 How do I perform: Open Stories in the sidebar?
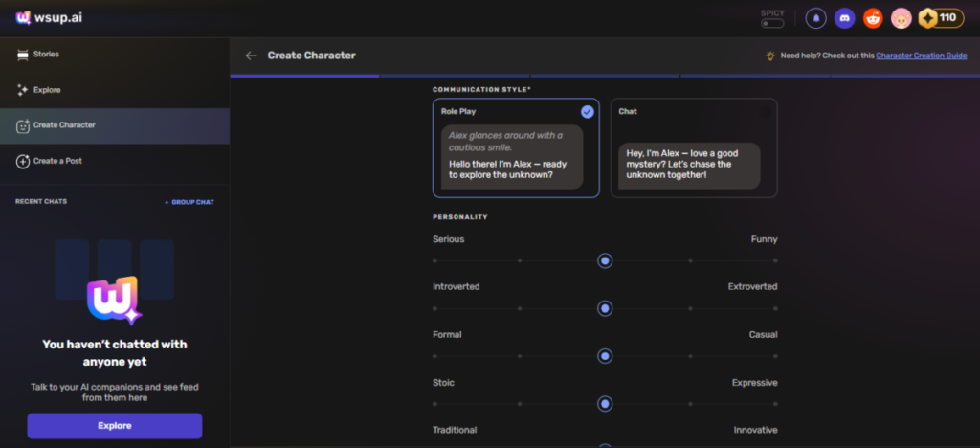pyautogui.click(x=46, y=55)
